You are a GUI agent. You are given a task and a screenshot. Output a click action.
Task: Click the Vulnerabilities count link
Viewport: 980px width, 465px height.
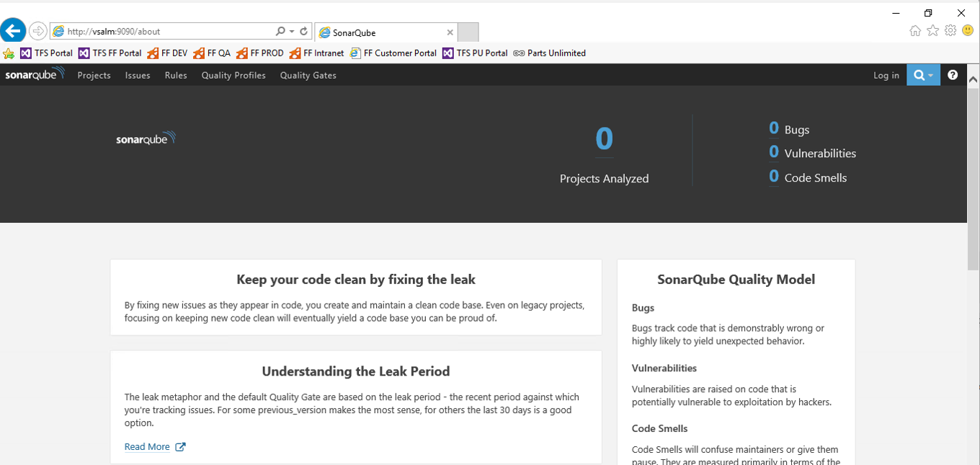coord(774,152)
